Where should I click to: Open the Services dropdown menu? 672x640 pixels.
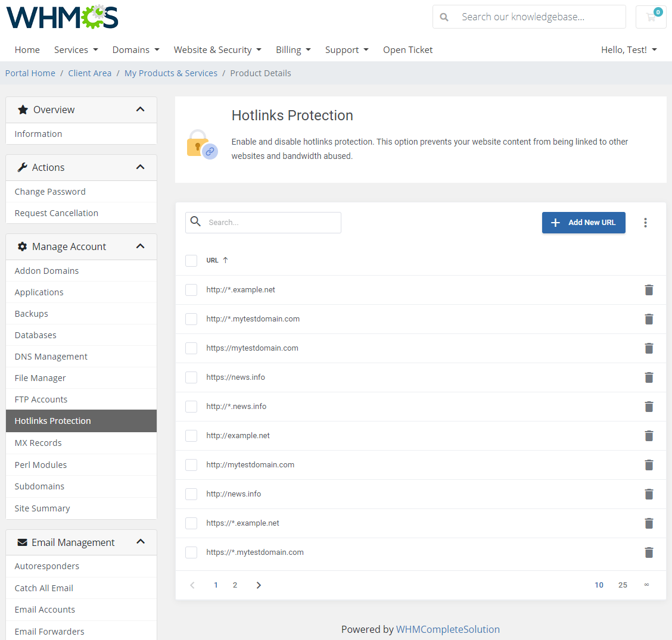point(76,49)
